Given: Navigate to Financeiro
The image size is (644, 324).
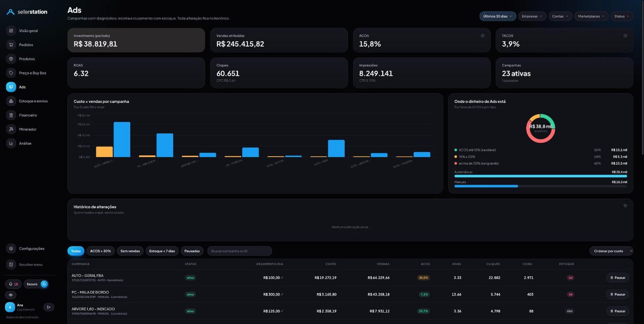Looking at the screenshot, I should point(28,115).
